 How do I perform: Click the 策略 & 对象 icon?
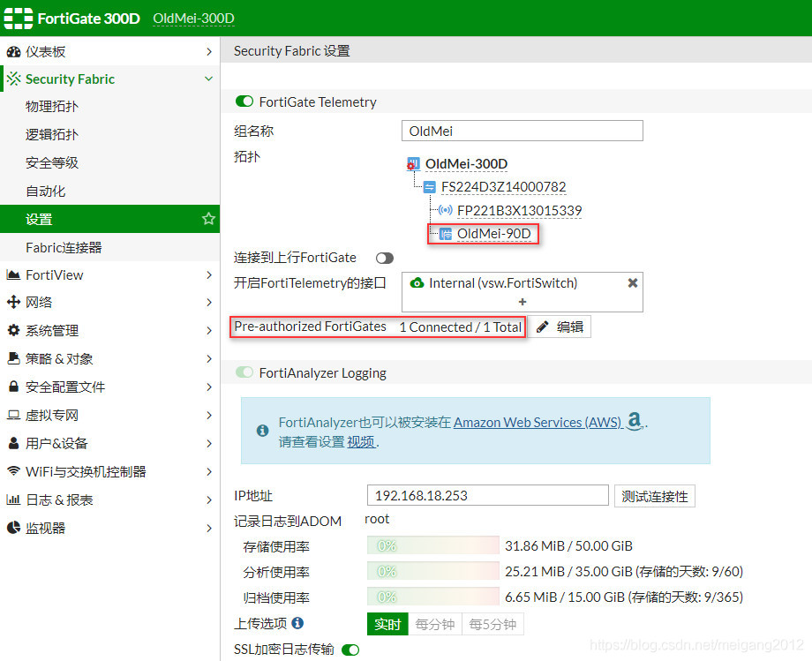13,358
